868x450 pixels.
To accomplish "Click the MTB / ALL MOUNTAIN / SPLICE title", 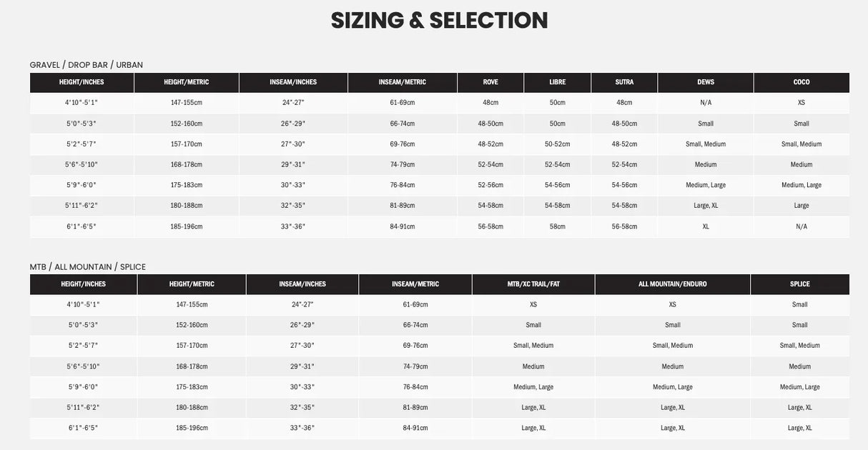I will coord(88,267).
